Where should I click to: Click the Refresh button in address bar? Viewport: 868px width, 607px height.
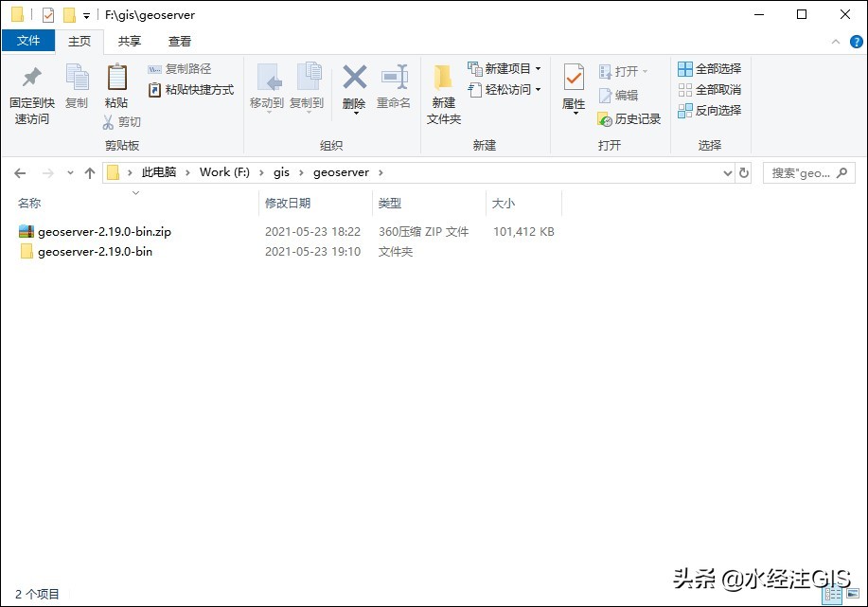(744, 173)
